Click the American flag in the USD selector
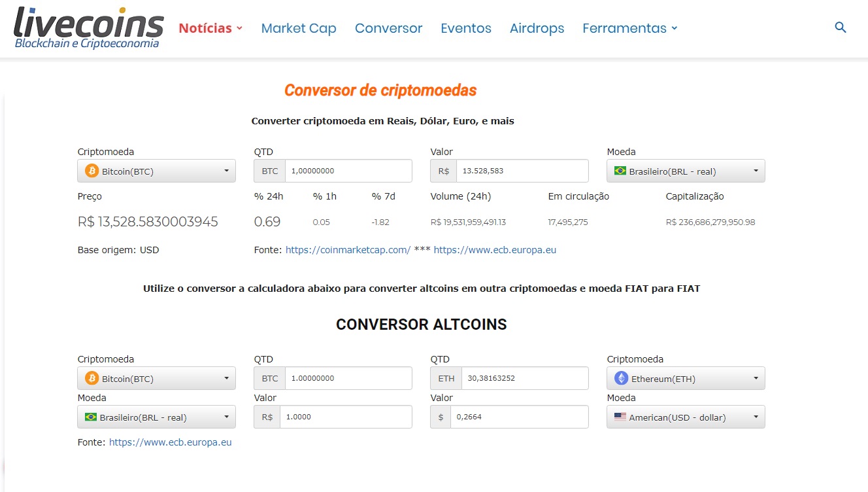The height and width of the screenshot is (492, 868). (620, 417)
